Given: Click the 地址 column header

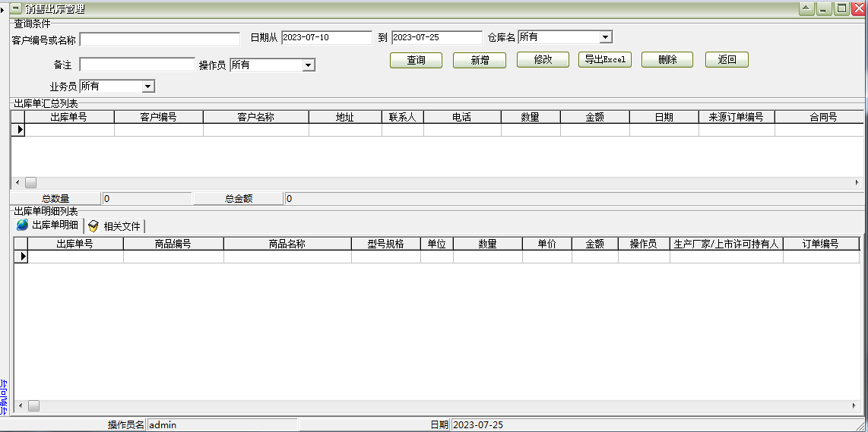Looking at the screenshot, I should coord(345,117).
